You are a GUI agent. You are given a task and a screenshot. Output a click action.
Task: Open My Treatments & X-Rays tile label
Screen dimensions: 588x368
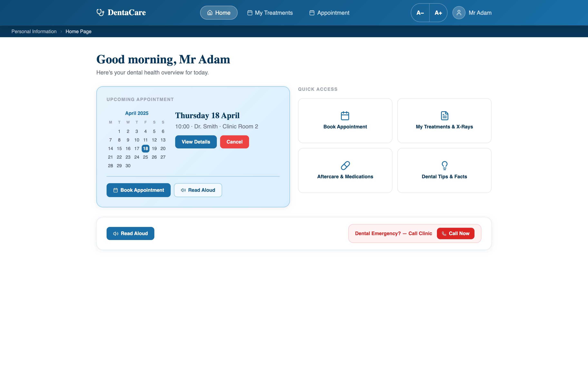444,127
